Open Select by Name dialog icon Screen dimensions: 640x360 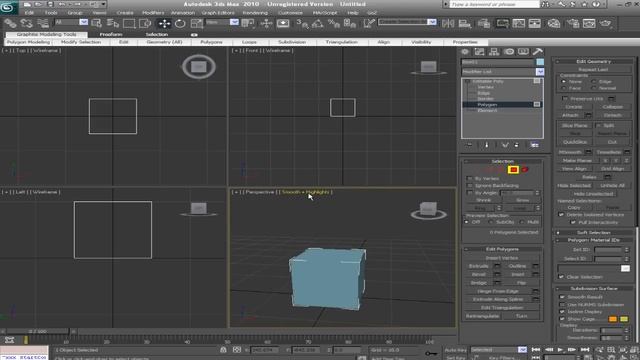113,23
